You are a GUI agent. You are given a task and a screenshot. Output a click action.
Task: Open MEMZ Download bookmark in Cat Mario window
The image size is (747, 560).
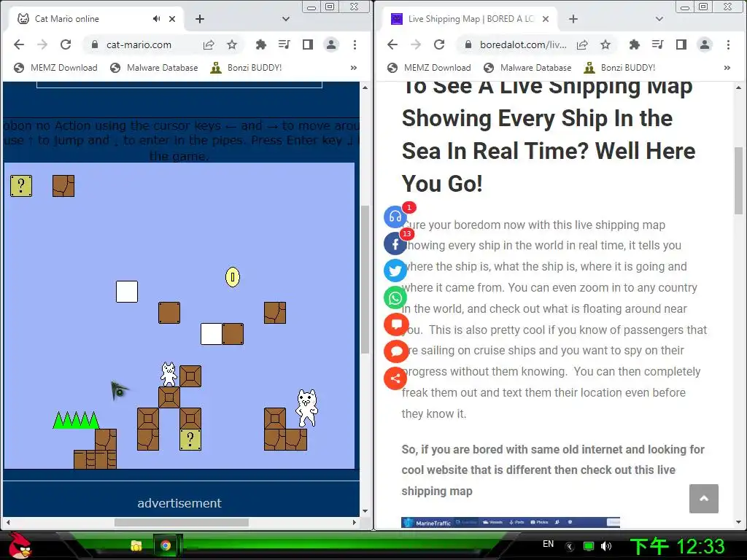point(55,68)
